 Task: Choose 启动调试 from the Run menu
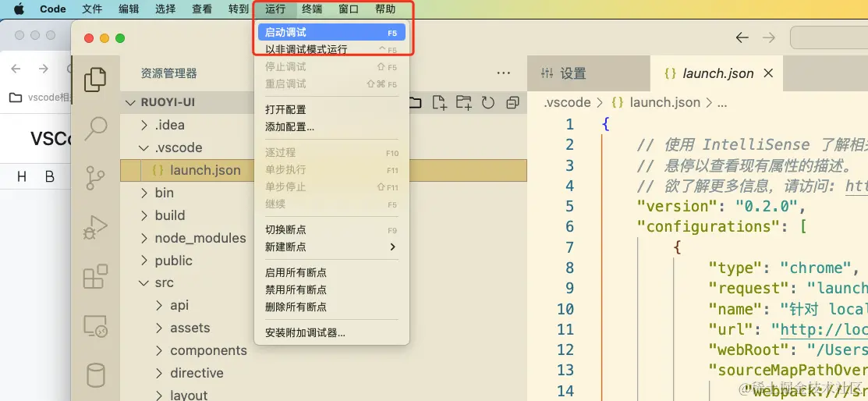[x=331, y=33]
